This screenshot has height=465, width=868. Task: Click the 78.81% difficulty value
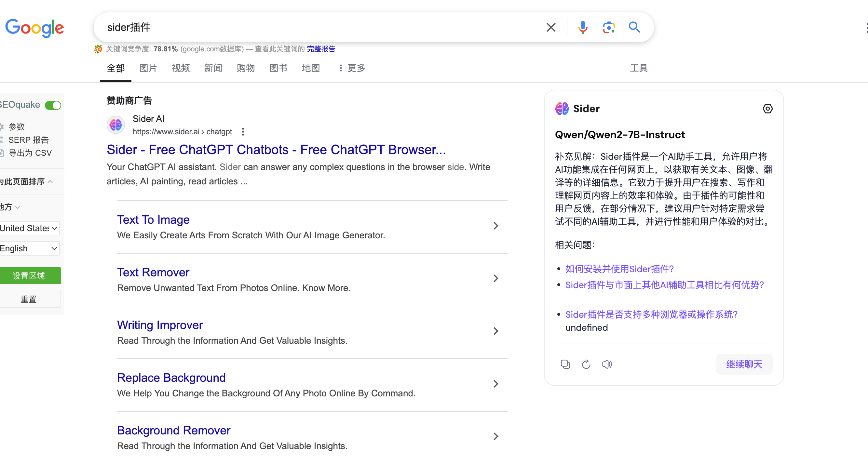pyautogui.click(x=166, y=49)
